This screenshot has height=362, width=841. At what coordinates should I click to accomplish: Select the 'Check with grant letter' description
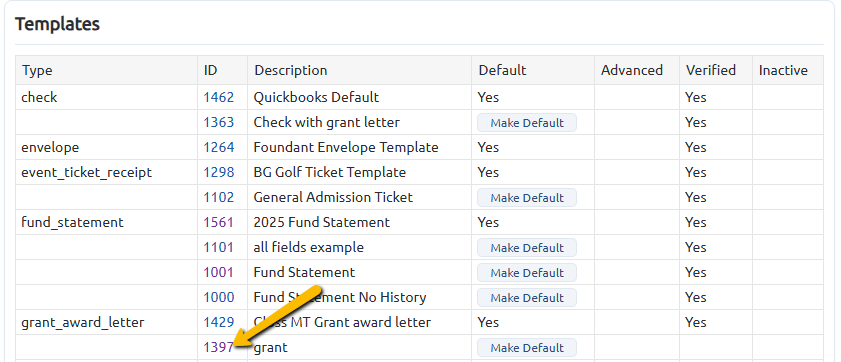pyautogui.click(x=327, y=122)
